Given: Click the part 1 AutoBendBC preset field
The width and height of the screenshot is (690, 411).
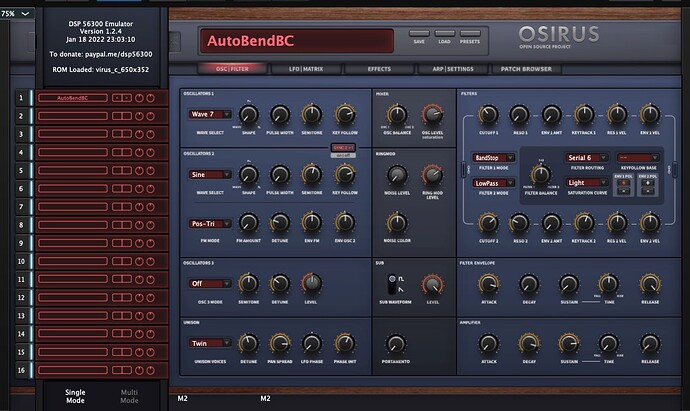Looking at the screenshot, I should tap(73, 98).
